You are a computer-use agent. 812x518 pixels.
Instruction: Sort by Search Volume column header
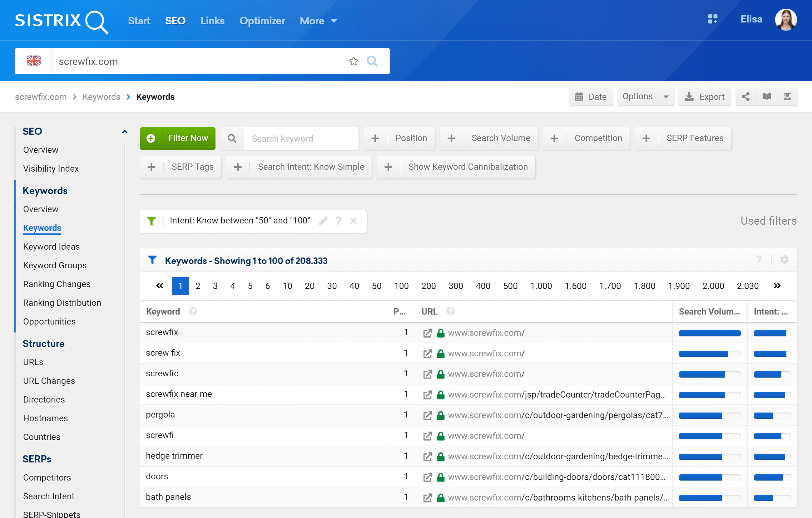coord(709,311)
